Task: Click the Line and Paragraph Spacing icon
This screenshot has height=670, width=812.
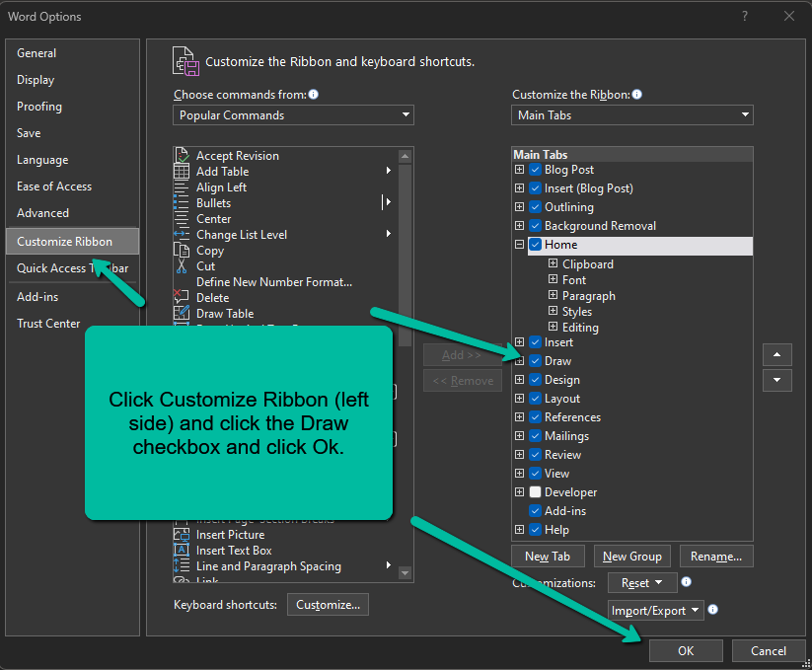Action: [182, 566]
